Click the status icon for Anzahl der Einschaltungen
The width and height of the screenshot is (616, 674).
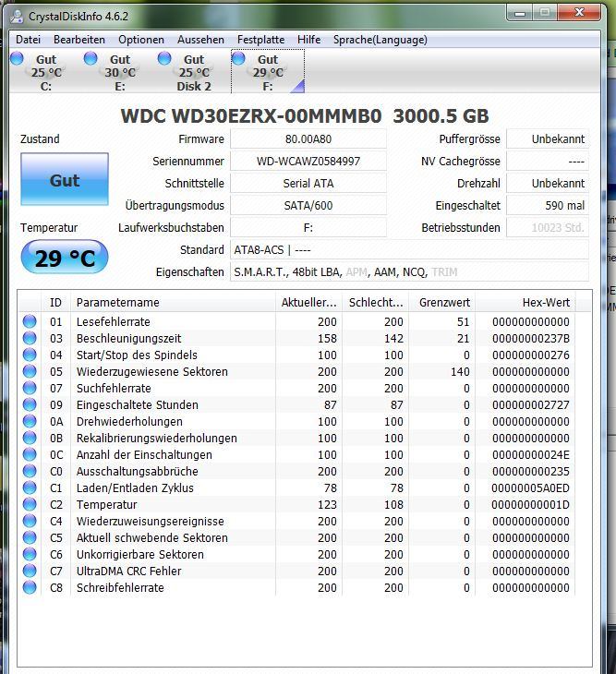click(x=30, y=455)
